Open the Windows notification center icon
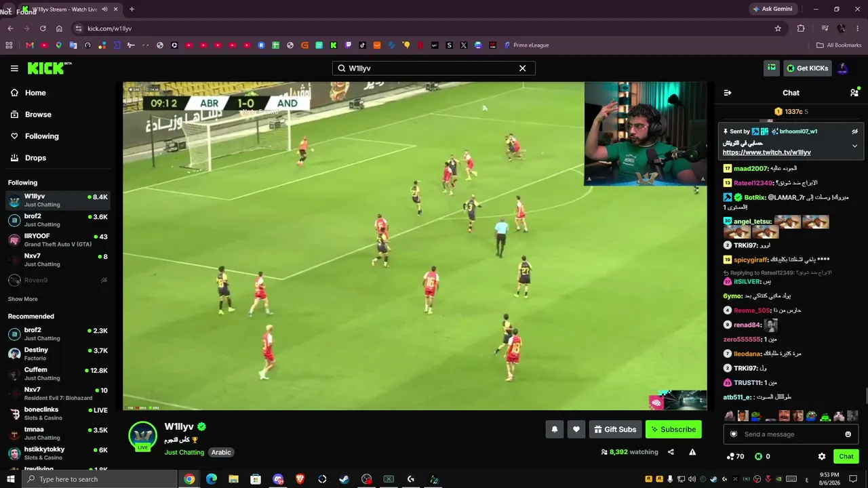 852,479
